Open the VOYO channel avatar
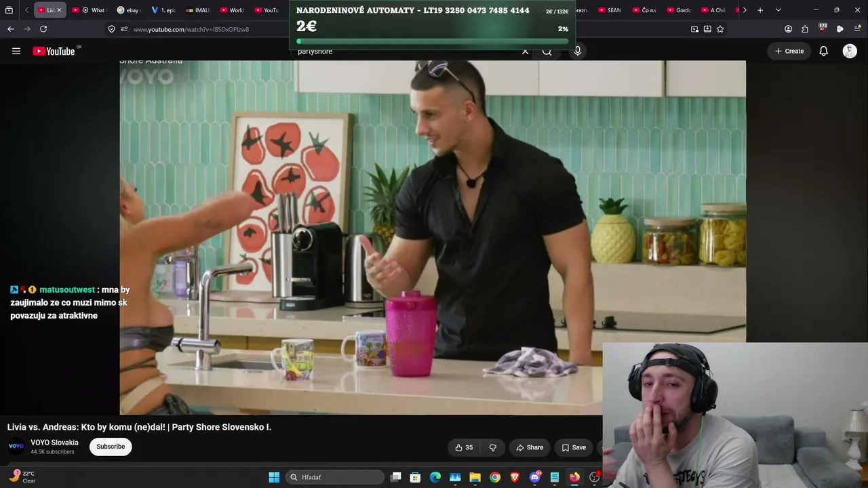The image size is (868, 488). tap(16, 446)
